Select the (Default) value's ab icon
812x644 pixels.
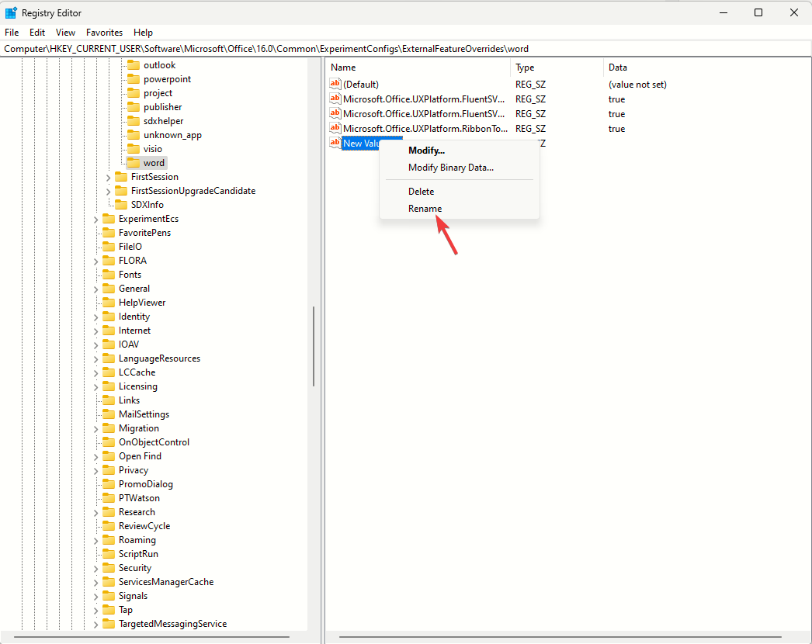click(x=335, y=84)
